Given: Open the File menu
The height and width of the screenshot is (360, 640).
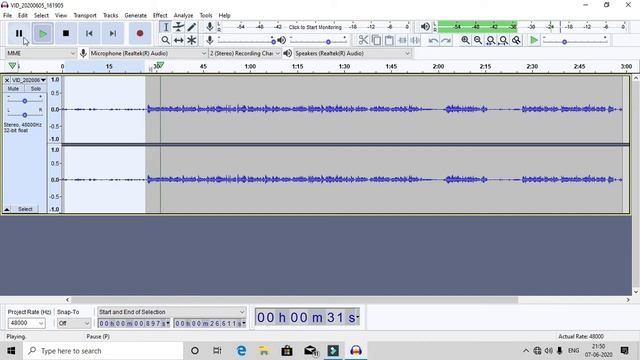Looking at the screenshot, I should [x=7, y=15].
